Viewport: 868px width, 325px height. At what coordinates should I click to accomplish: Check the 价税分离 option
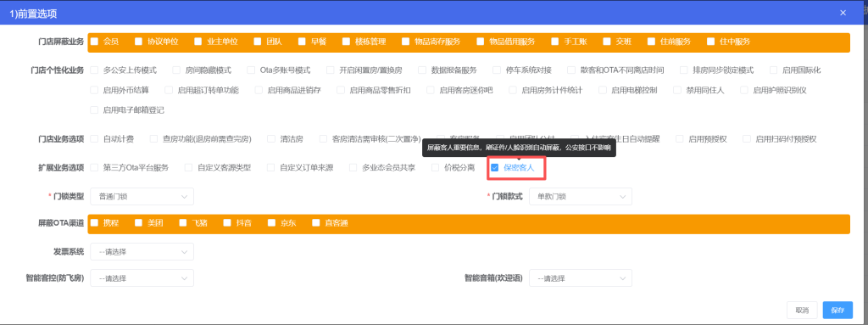point(435,167)
